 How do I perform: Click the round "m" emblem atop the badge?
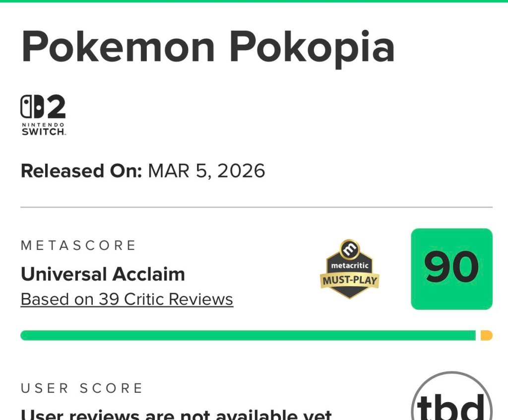(x=349, y=249)
